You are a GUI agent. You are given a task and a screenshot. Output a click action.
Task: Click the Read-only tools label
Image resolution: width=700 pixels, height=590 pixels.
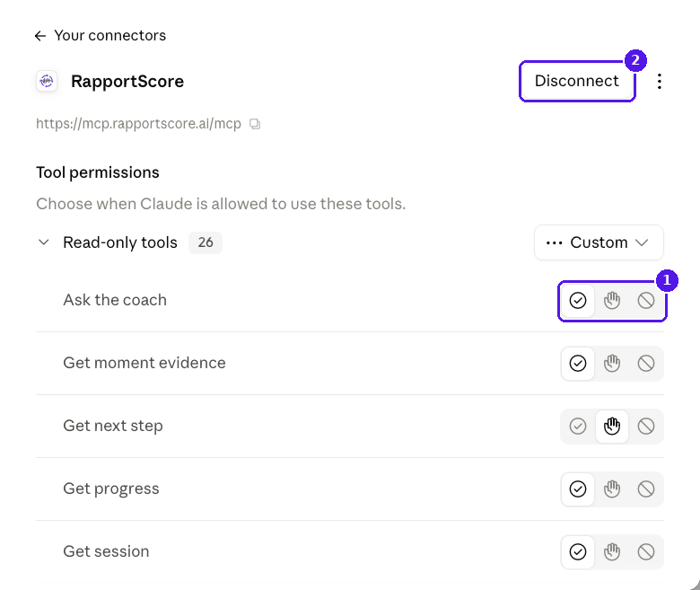pos(120,242)
